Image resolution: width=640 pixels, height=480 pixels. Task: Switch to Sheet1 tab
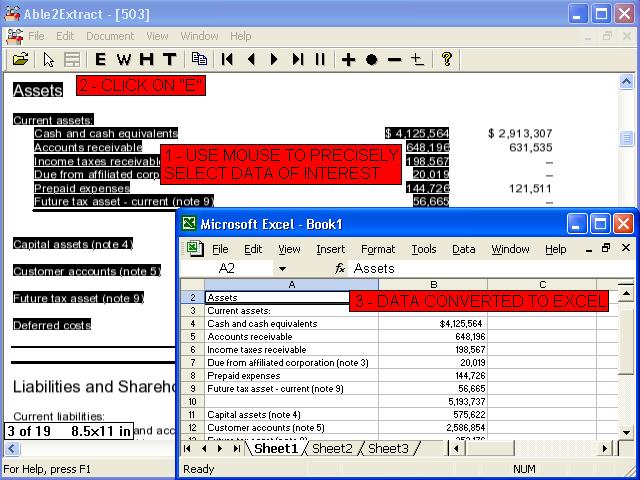[x=276, y=449]
